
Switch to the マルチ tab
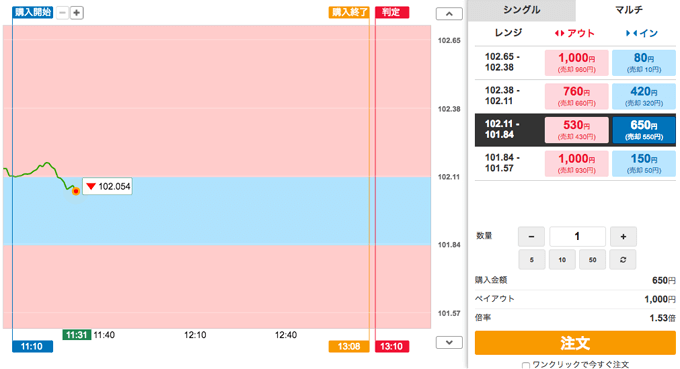628,10
